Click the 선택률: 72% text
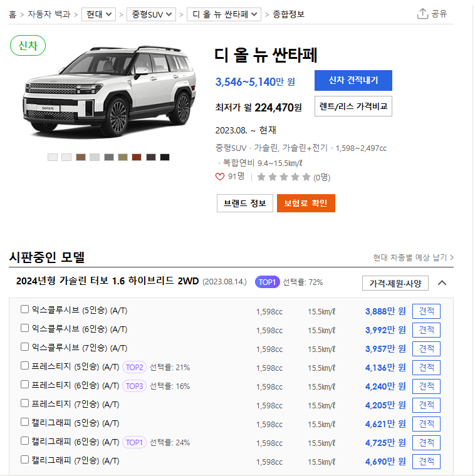Image resolution: width=475 pixels, height=476 pixels. 303,282
